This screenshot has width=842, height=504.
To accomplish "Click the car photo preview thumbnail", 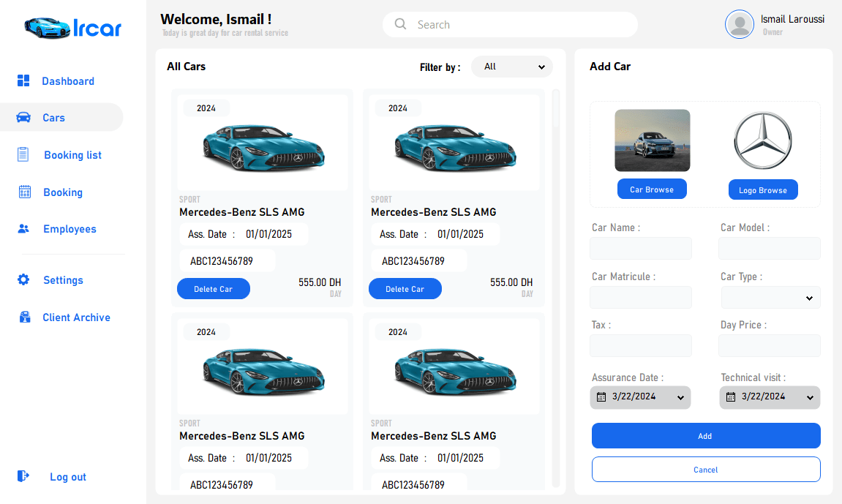I will pos(653,140).
